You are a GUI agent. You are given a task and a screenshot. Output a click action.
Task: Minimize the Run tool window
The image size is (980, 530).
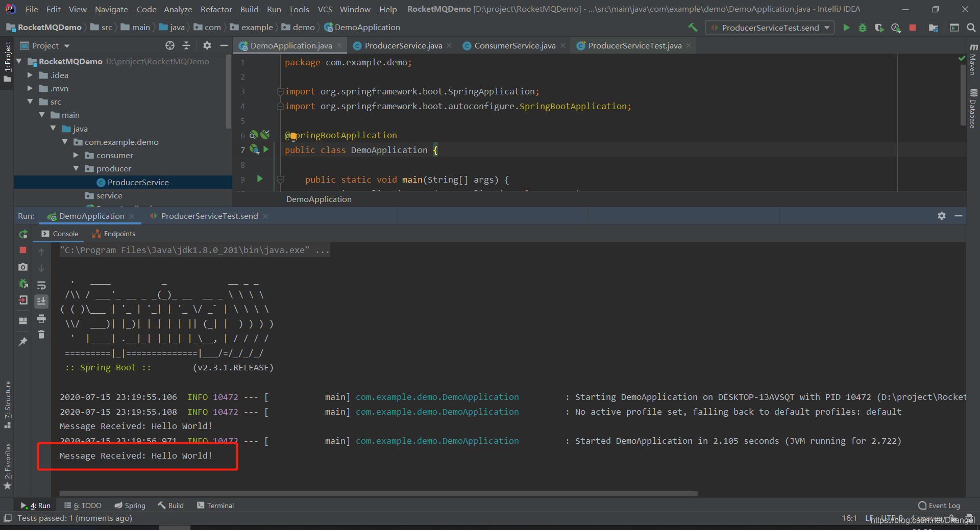click(959, 216)
